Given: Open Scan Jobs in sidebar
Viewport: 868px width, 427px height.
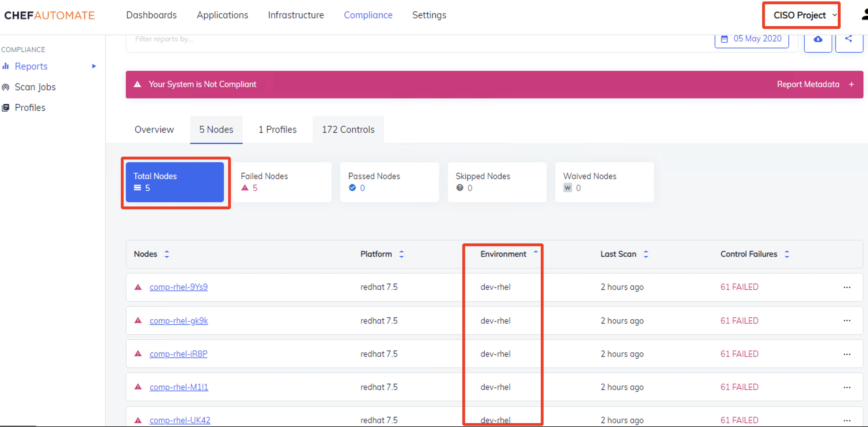Looking at the screenshot, I should coord(35,87).
